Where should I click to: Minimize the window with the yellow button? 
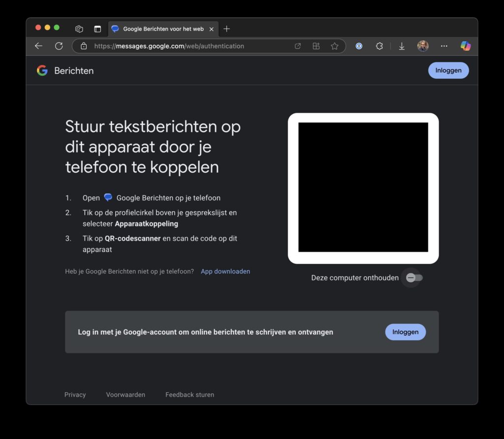pyautogui.click(x=47, y=28)
